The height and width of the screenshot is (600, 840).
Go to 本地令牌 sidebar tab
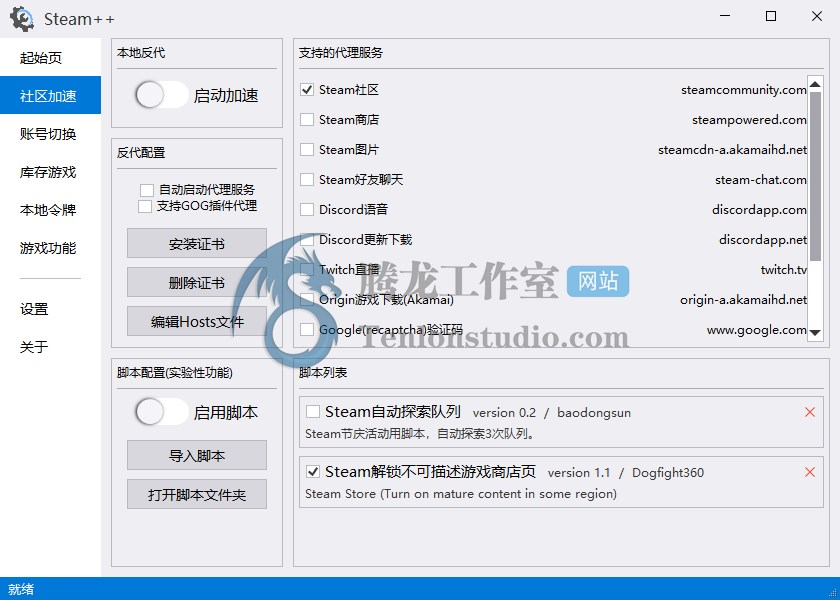50,209
